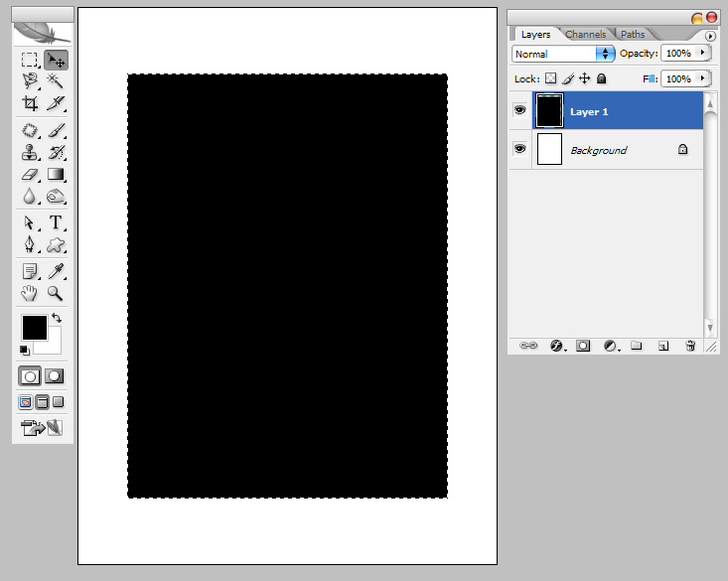
Task: Activate the Type tool
Action: click(x=56, y=222)
